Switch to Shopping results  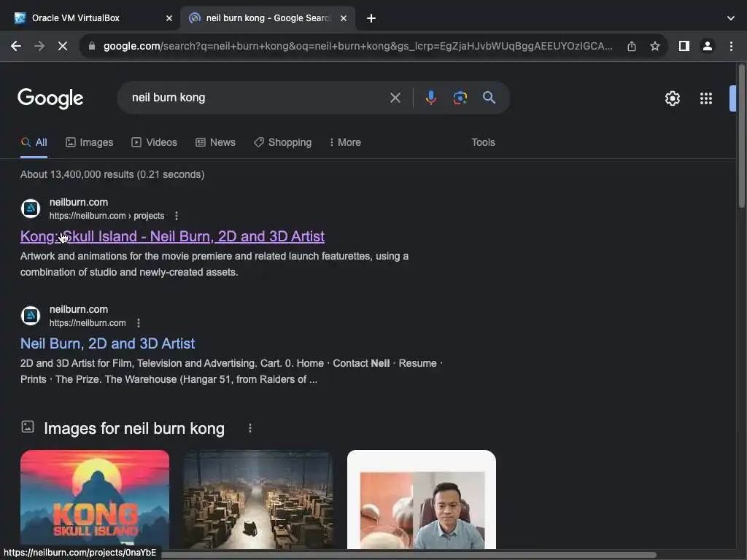click(x=282, y=142)
